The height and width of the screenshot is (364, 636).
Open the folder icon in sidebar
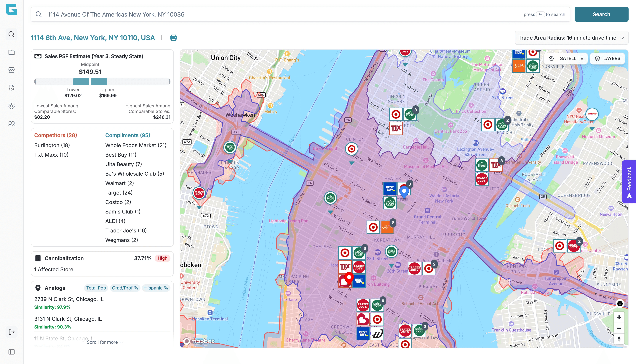12,52
